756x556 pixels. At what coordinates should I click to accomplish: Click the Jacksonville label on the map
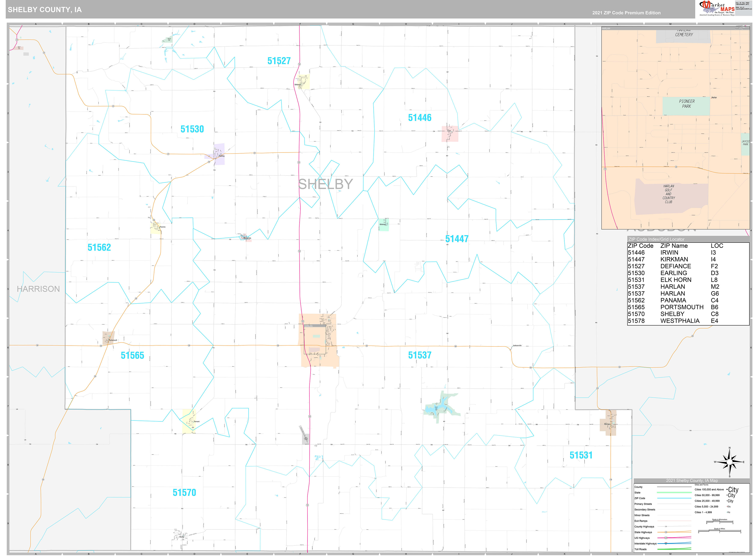tap(517, 346)
